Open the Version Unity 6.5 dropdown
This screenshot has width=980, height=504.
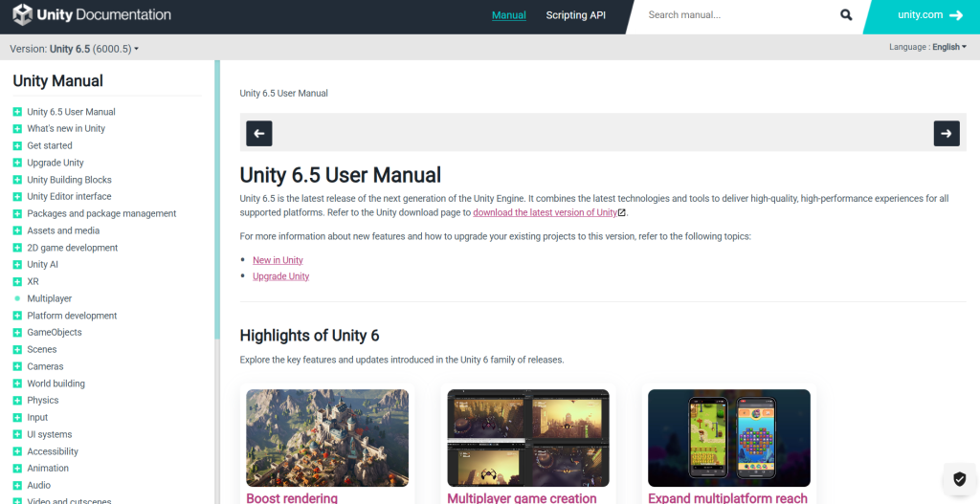point(75,49)
